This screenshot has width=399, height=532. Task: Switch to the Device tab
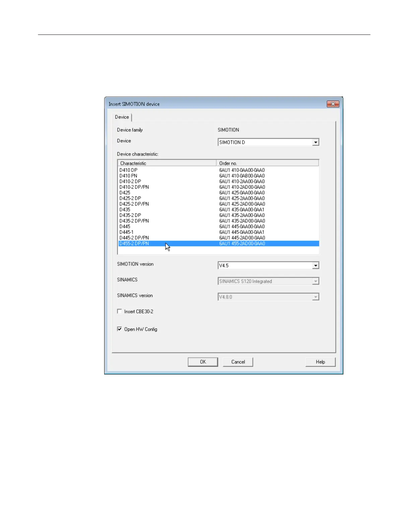[122, 117]
